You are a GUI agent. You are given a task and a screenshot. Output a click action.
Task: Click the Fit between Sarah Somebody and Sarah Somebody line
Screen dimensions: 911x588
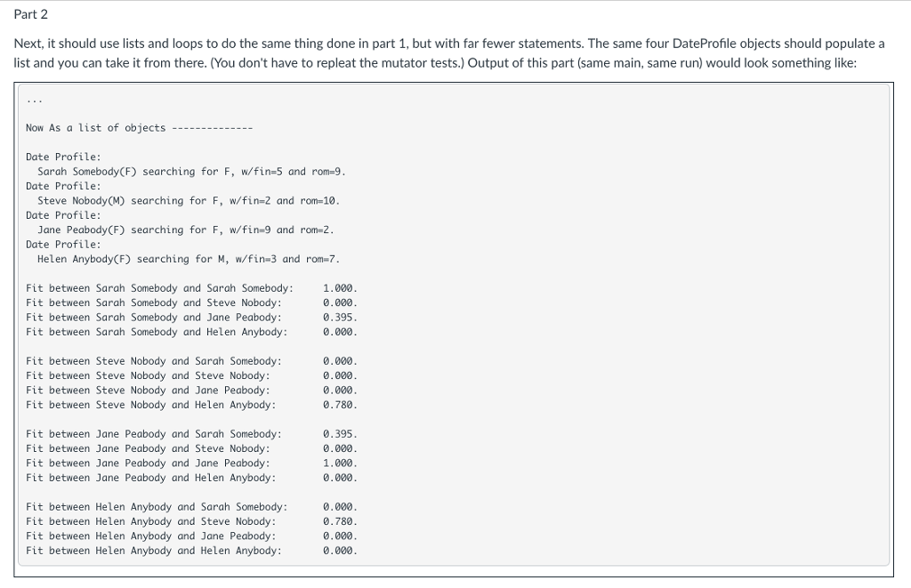pos(191,287)
